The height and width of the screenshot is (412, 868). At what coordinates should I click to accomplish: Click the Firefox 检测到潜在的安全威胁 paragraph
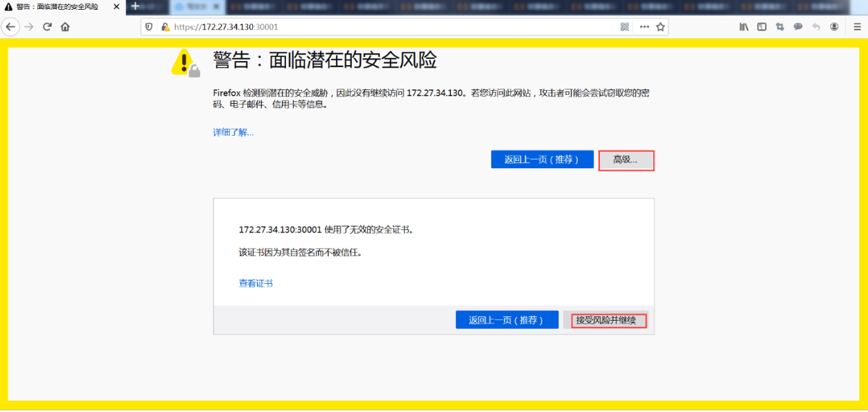[x=430, y=98]
